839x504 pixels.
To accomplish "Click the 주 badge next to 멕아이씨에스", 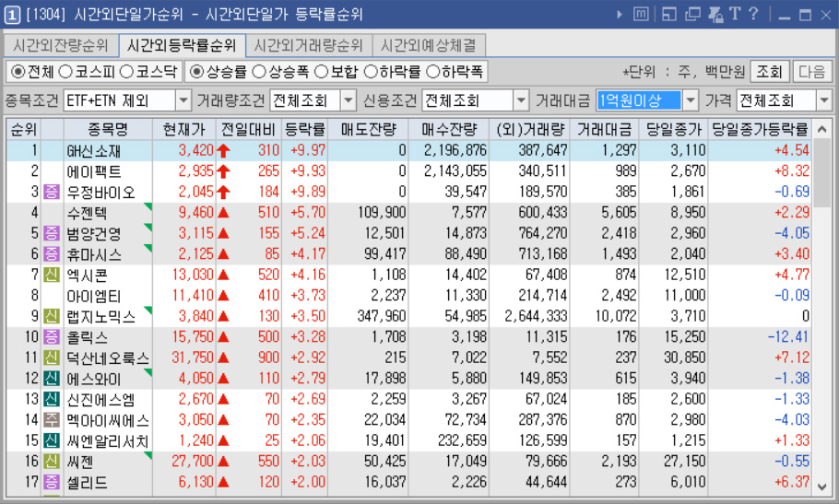I will (x=52, y=419).
